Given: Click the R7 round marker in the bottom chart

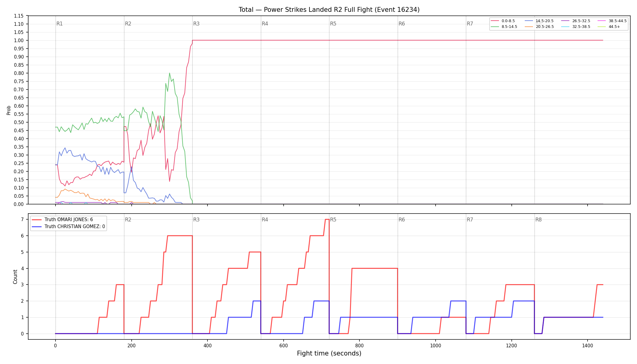Looking at the screenshot, I should pyautogui.click(x=470, y=220).
